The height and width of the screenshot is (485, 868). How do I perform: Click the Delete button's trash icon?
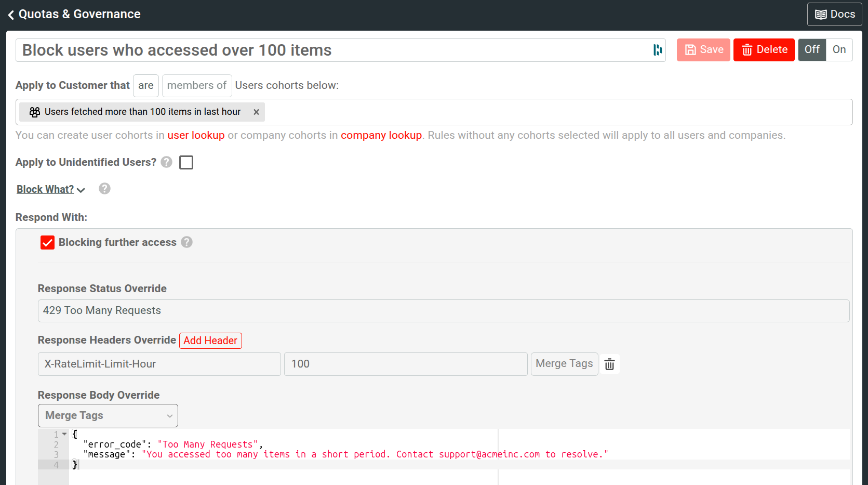747,50
